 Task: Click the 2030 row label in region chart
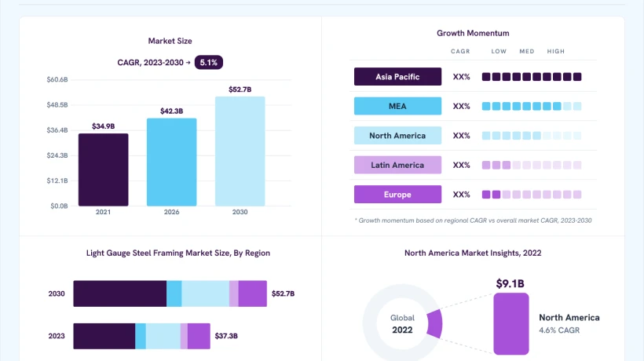pyautogui.click(x=57, y=294)
